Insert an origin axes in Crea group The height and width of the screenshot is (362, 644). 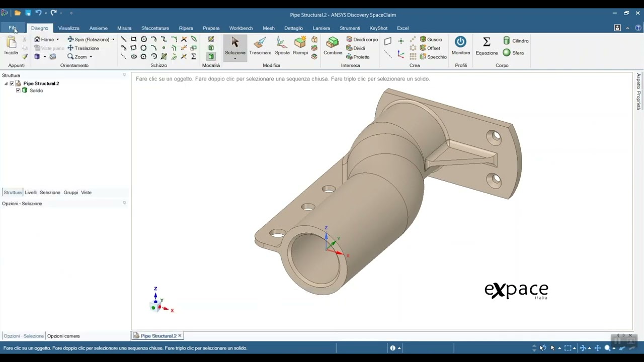(401, 54)
